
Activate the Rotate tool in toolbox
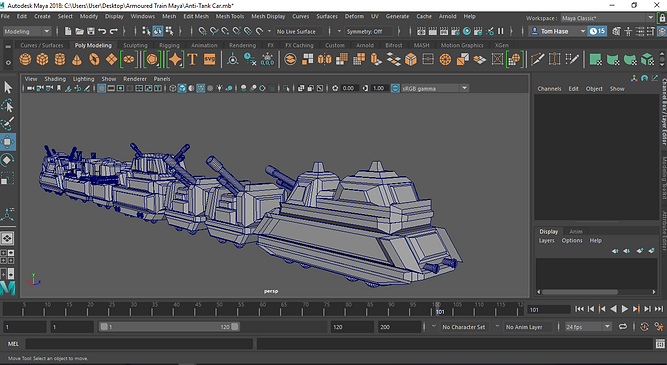click(8, 160)
